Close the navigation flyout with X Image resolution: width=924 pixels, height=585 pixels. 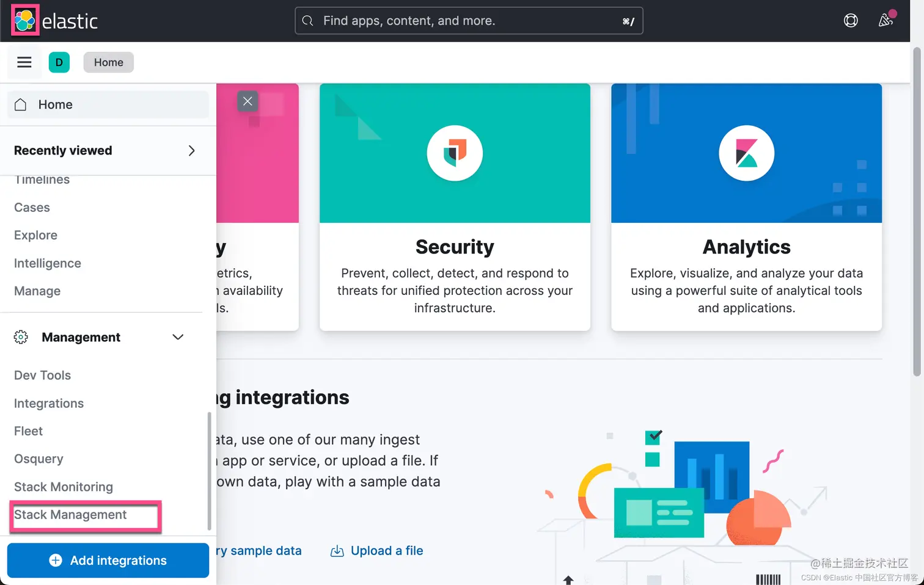(248, 101)
